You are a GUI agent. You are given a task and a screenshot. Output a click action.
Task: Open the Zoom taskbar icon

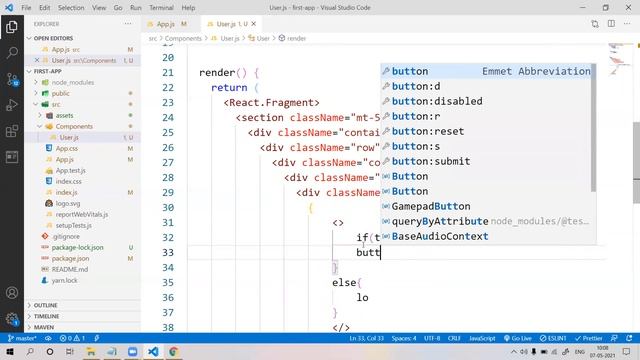click(x=132, y=352)
